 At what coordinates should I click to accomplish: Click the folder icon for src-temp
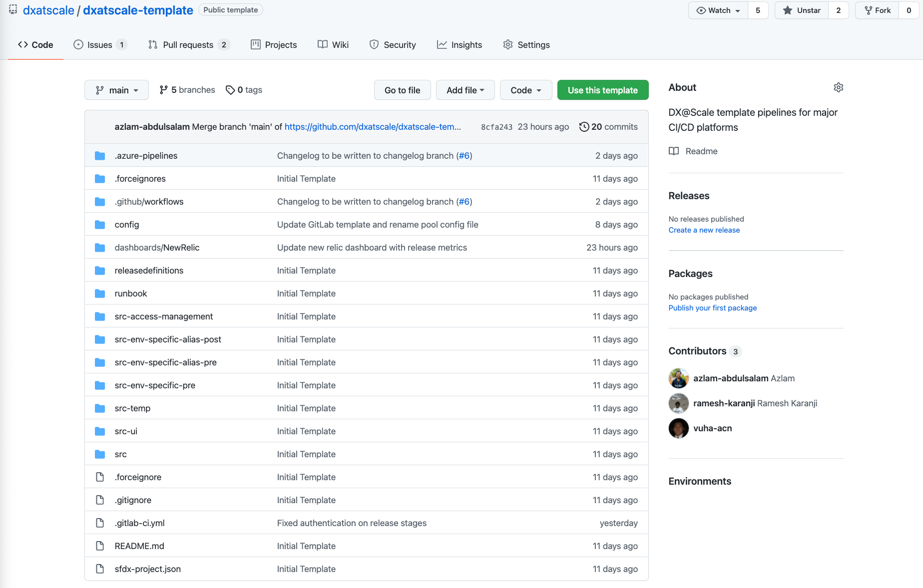(100, 408)
